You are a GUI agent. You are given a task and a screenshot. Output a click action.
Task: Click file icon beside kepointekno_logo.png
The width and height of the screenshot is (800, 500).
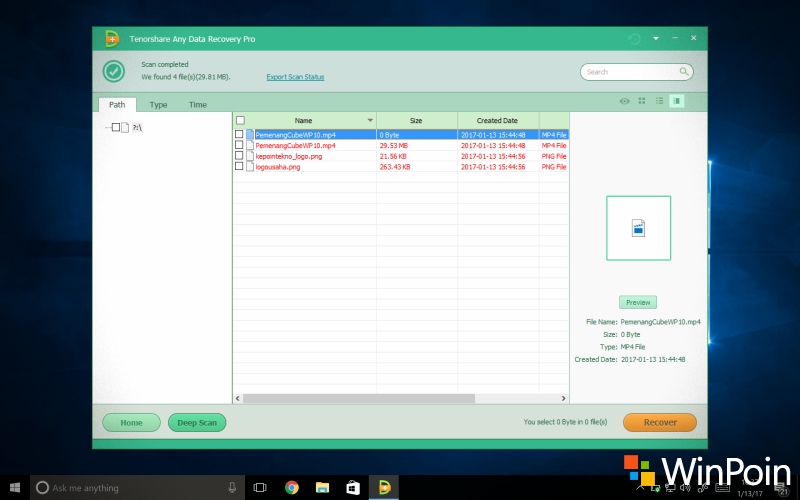pyautogui.click(x=249, y=156)
